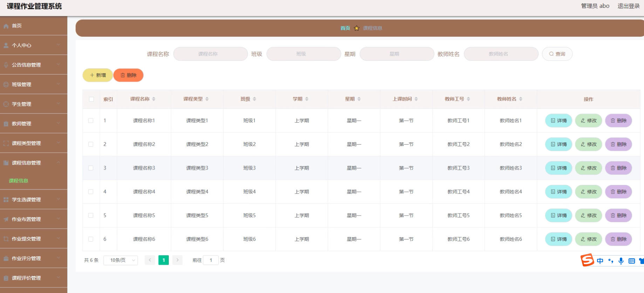Click the sort arrows on 教师姓名 column

(521, 99)
